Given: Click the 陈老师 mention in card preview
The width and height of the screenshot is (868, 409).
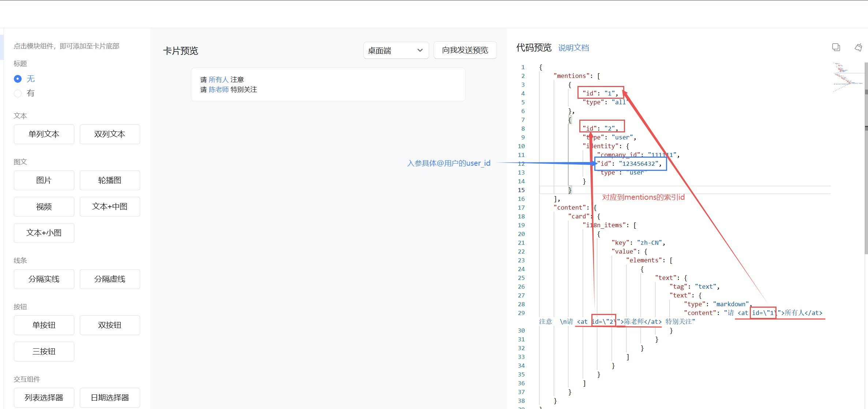Looking at the screenshot, I should 218,90.
